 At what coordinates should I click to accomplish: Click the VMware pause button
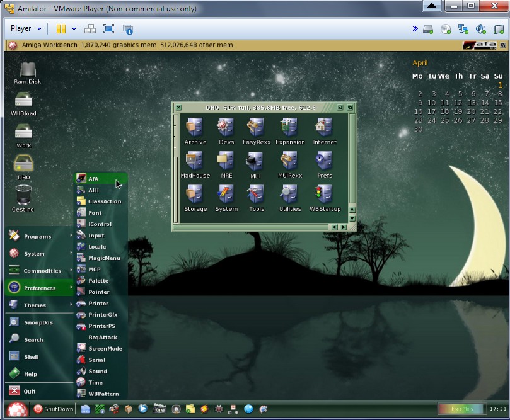(x=61, y=29)
